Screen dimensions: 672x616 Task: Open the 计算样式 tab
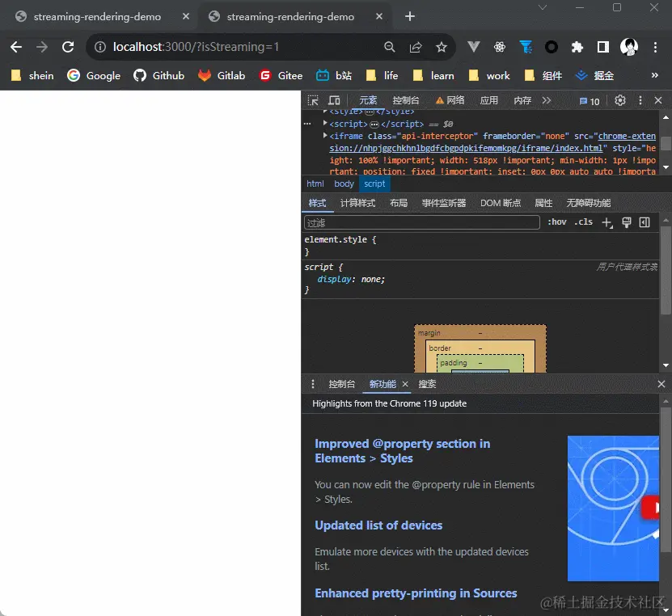pos(357,203)
